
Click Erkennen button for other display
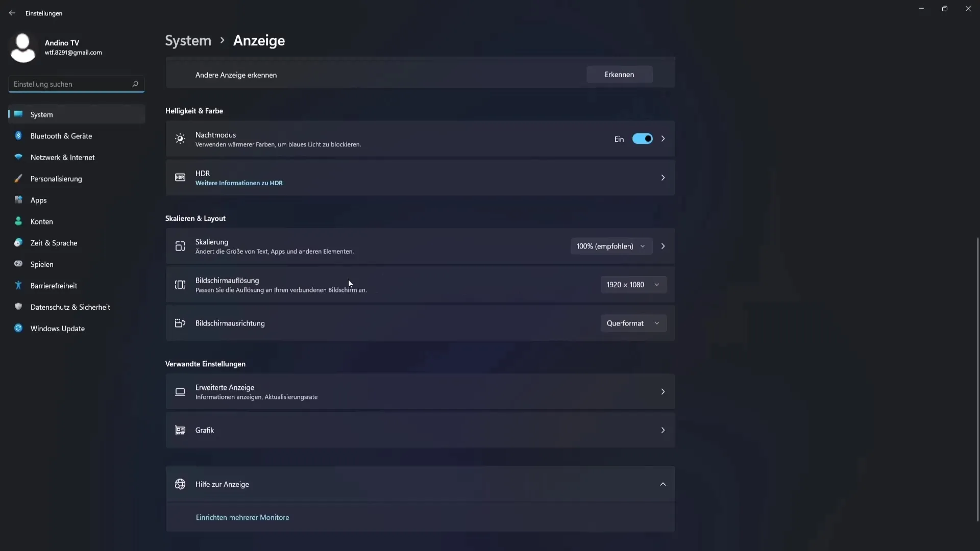(x=619, y=74)
